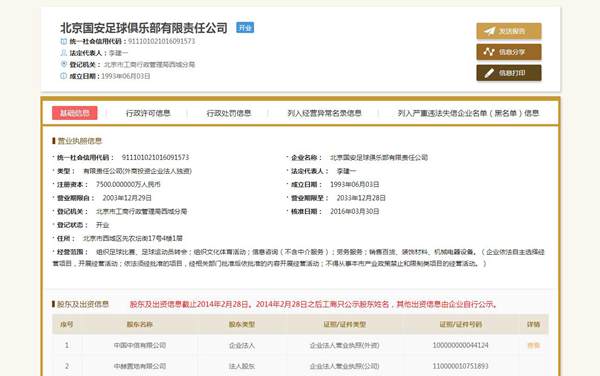Click the paper-plane send report icon
The height and width of the screenshot is (376, 600).
click(x=490, y=31)
